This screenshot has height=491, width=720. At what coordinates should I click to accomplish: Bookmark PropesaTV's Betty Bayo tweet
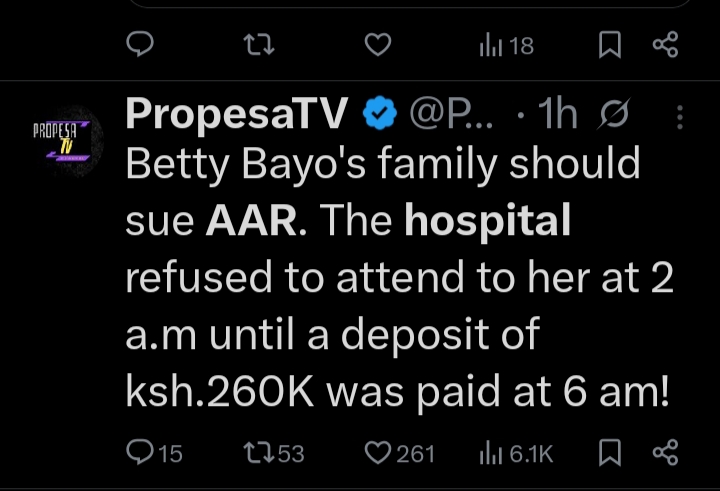(x=611, y=453)
